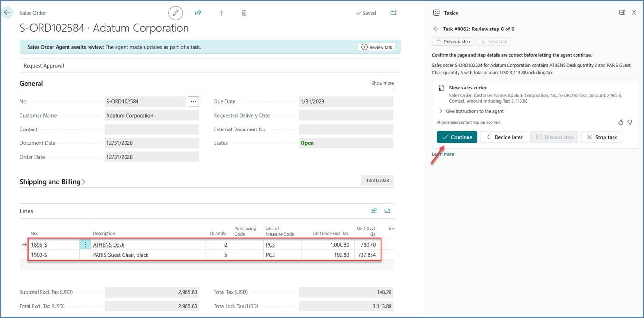Click the thumbs down feedback icon
The height and width of the screenshot is (318, 644).
pos(630,122)
